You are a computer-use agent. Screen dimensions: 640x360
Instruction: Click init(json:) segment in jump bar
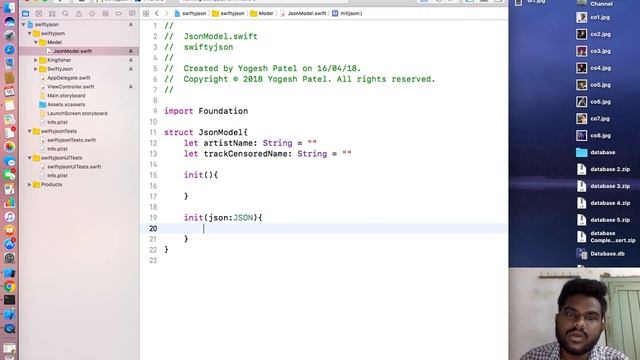click(347, 13)
